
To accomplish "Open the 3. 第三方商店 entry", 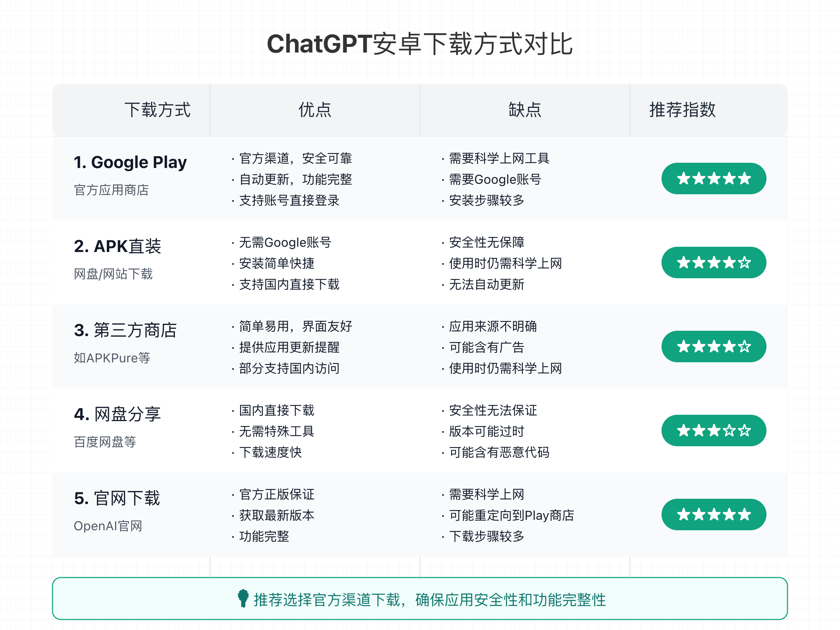I will [126, 330].
